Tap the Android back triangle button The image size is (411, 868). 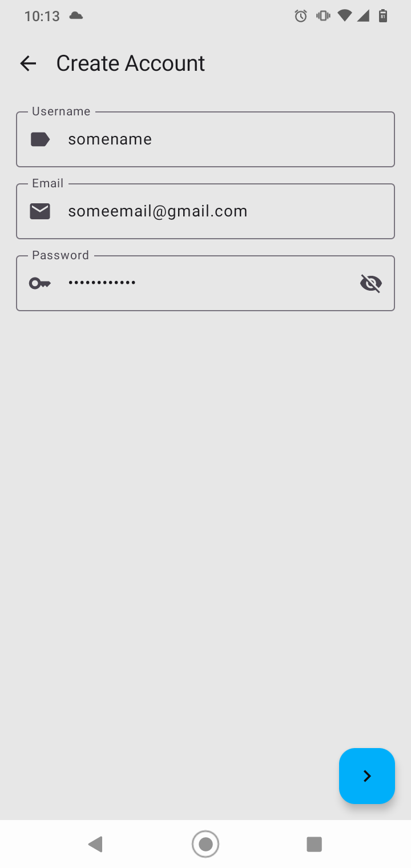(96, 844)
